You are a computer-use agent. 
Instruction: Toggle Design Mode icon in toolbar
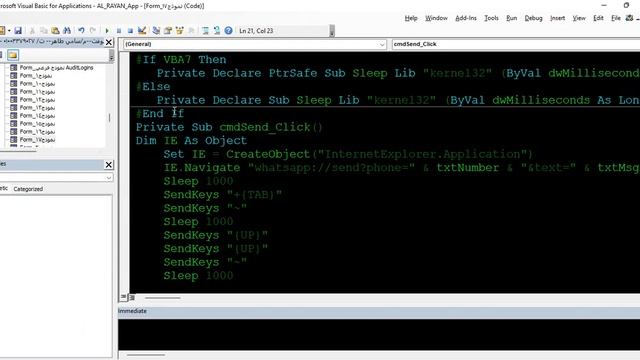(142, 31)
